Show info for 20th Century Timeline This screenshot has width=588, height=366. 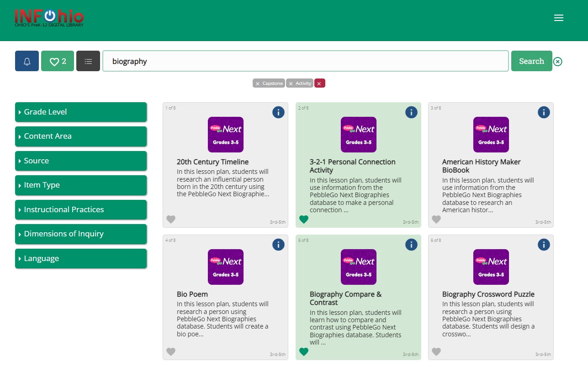(x=279, y=112)
